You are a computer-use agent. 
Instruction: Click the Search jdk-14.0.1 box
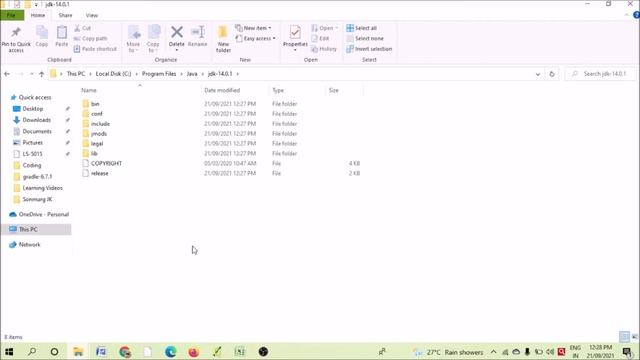pos(601,74)
